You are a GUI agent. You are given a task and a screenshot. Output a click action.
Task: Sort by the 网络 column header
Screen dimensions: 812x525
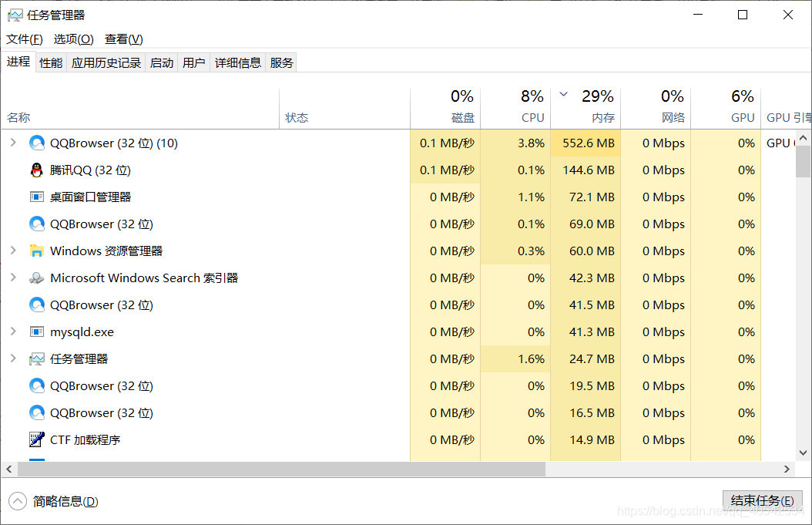(x=656, y=109)
